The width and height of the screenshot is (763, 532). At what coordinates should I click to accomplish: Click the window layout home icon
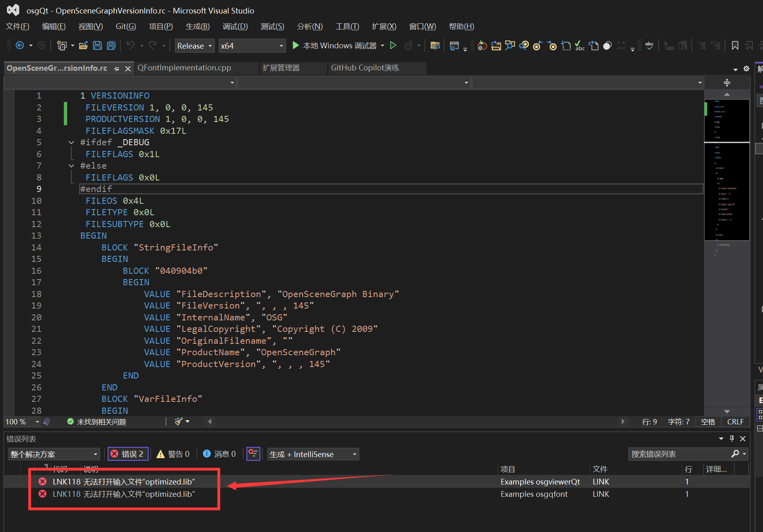(x=454, y=45)
